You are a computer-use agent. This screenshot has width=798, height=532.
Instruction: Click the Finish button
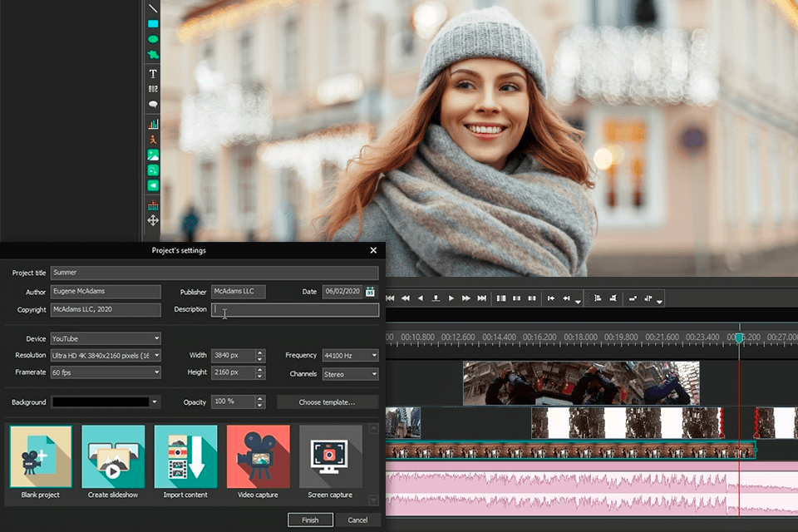pos(310,520)
